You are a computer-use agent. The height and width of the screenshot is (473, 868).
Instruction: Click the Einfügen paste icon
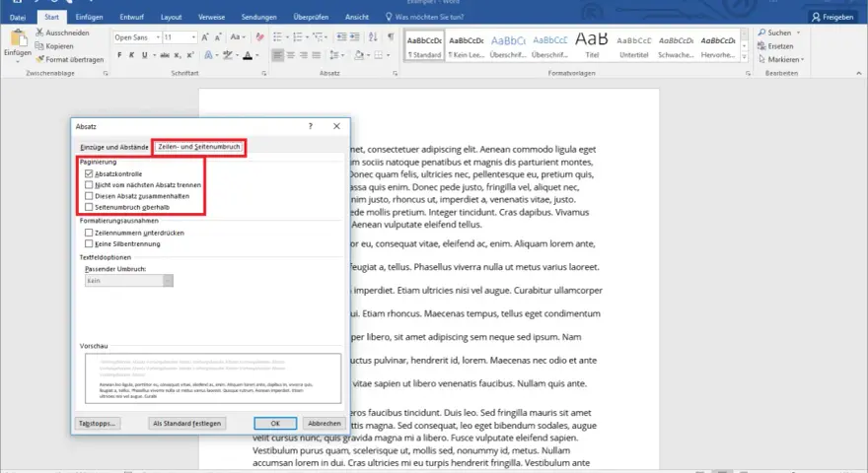(18, 38)
